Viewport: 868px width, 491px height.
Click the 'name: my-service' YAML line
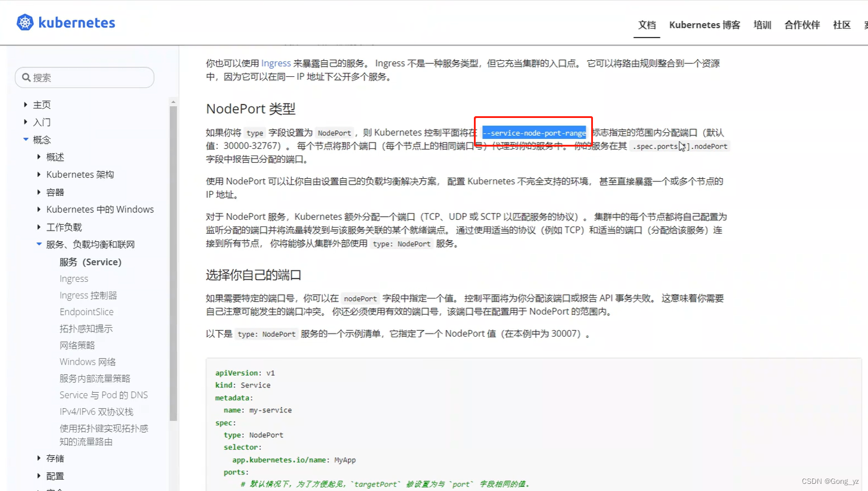[x=258, y=411]
